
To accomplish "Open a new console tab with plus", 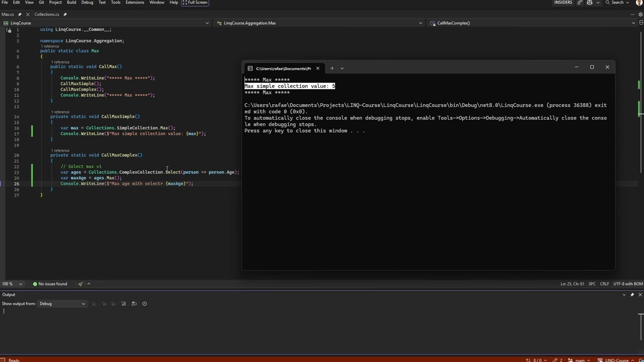I will (332, 68).
